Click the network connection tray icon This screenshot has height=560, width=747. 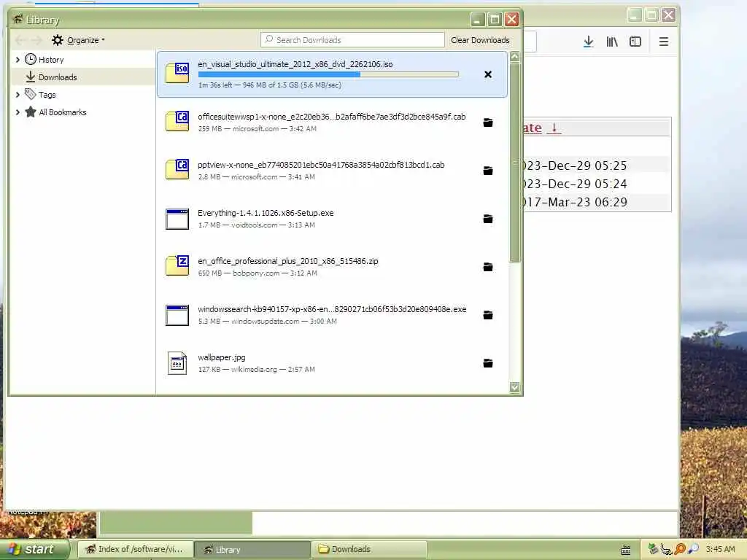[667, 550]
